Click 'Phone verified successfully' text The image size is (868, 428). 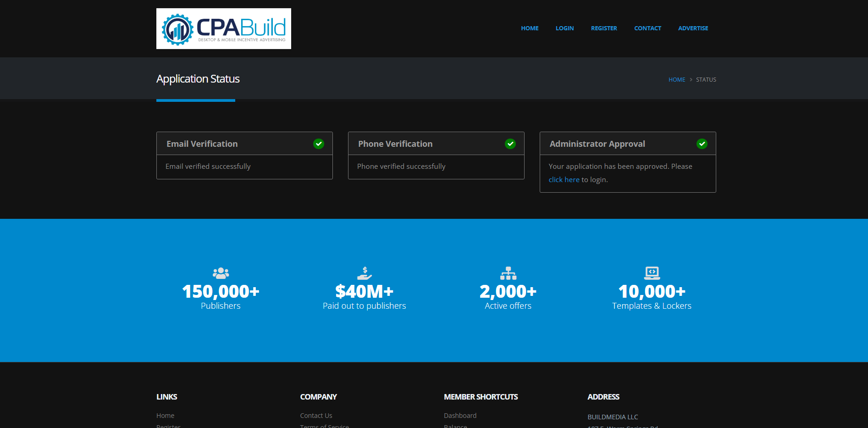point(401,167)
